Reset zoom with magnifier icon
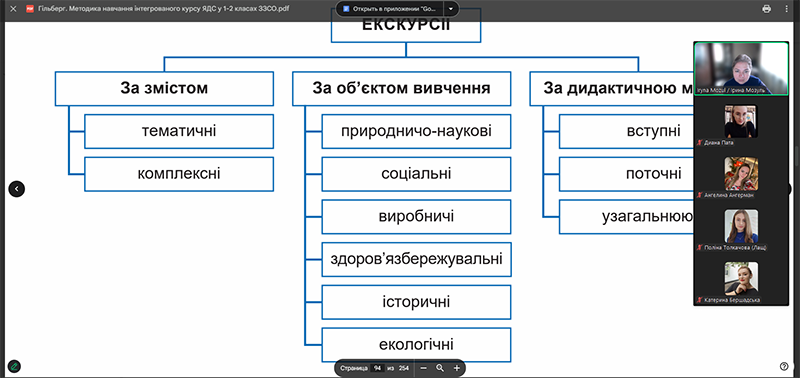Image resolution: width=800 pixels, height=378 pixels. 440,367
